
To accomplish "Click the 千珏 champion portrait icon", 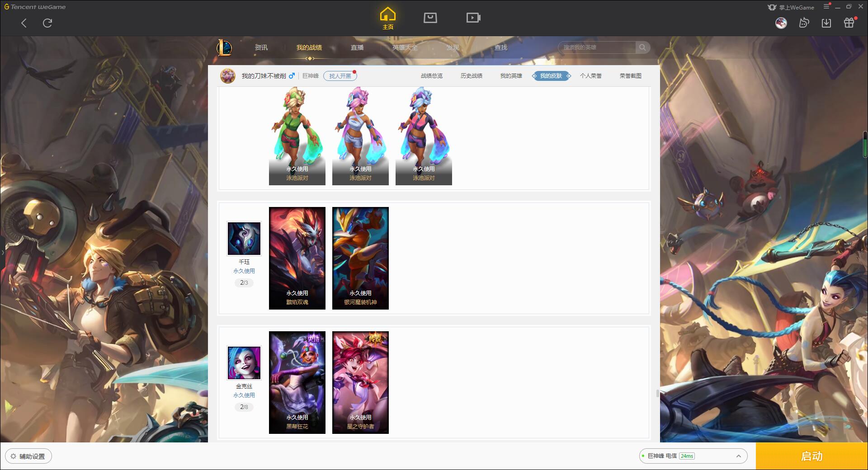I will (244, 239).
